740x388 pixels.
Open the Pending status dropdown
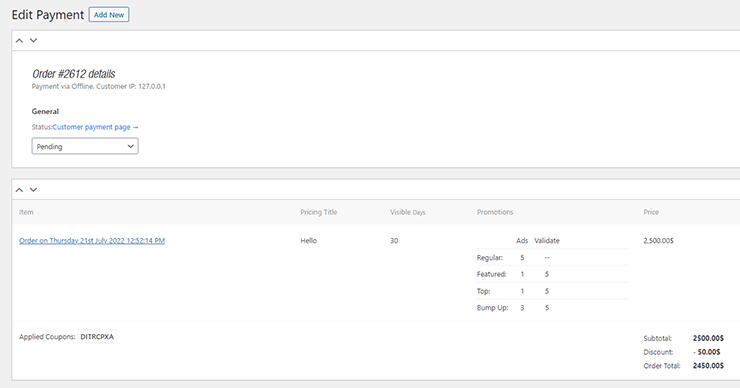(85, 146)
